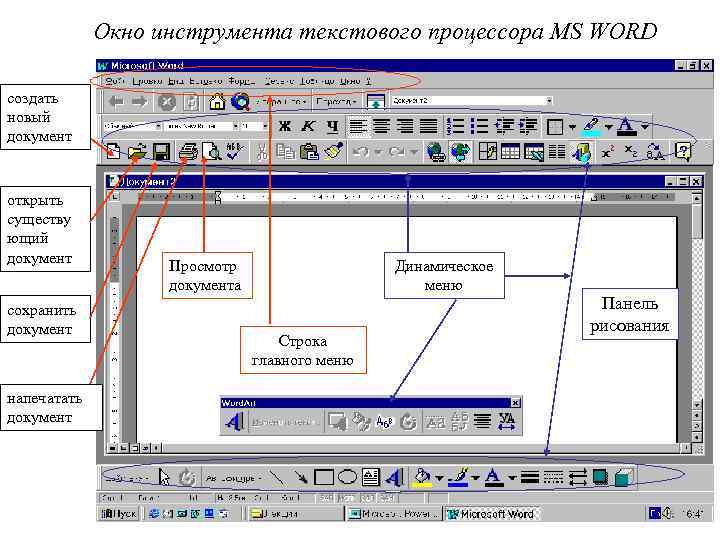The image size is (720, 540).
Task: Click the WordArt Shape Abc icon
Action: point(385,422)
